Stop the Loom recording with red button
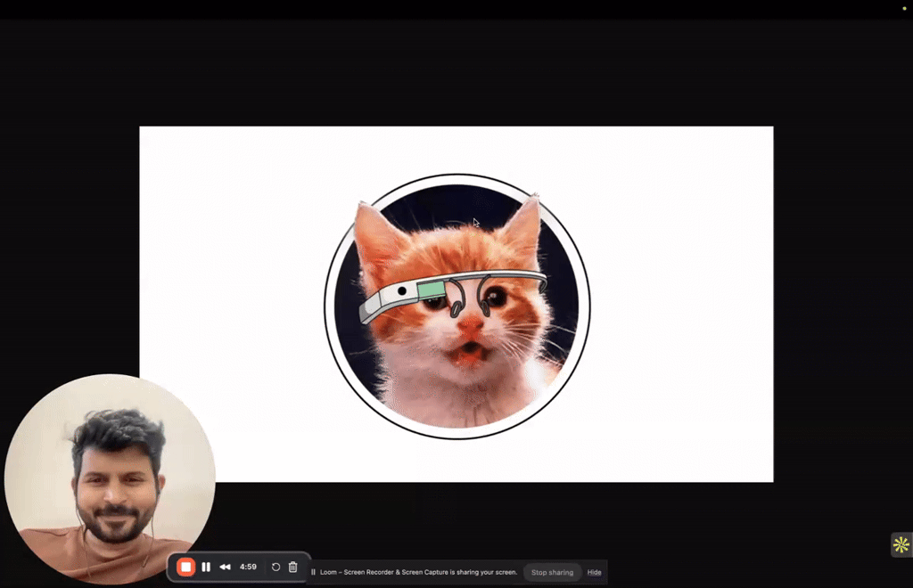913x588 pixels. click(185, 567)
